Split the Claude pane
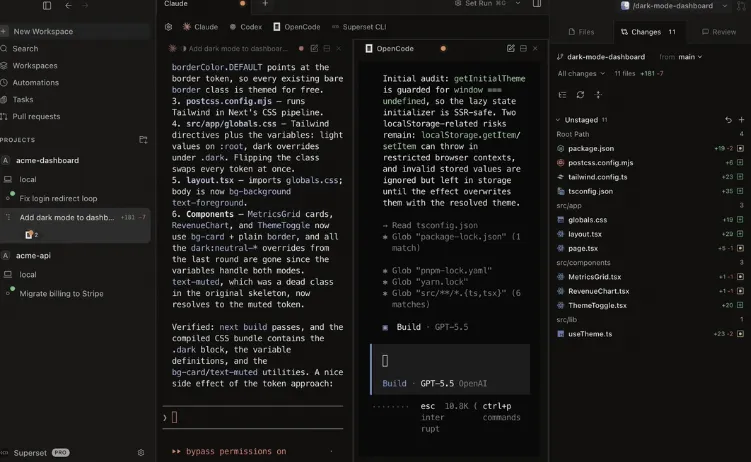The height and width of the screenshot is (462, 751). pyautogui.click(x=327, y=48)
